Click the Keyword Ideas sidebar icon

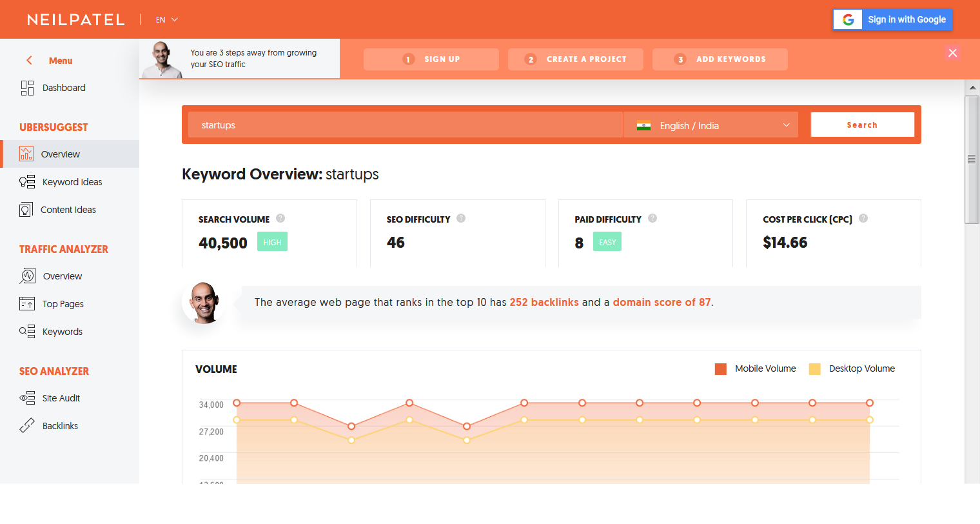(27, 182)
